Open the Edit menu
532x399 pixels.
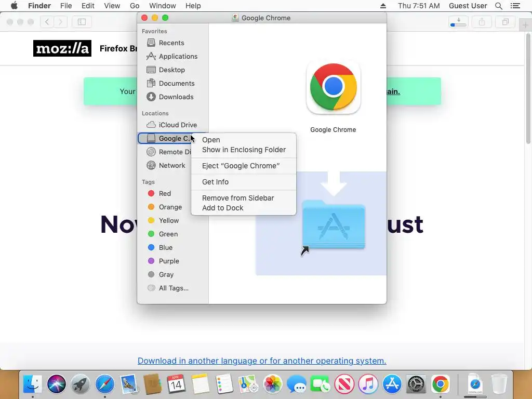88,6
